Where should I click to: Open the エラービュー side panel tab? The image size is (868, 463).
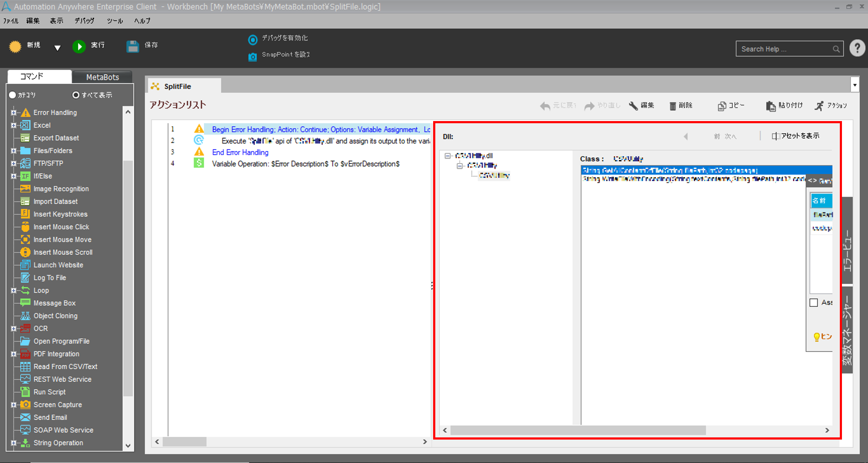pos(847,241)
